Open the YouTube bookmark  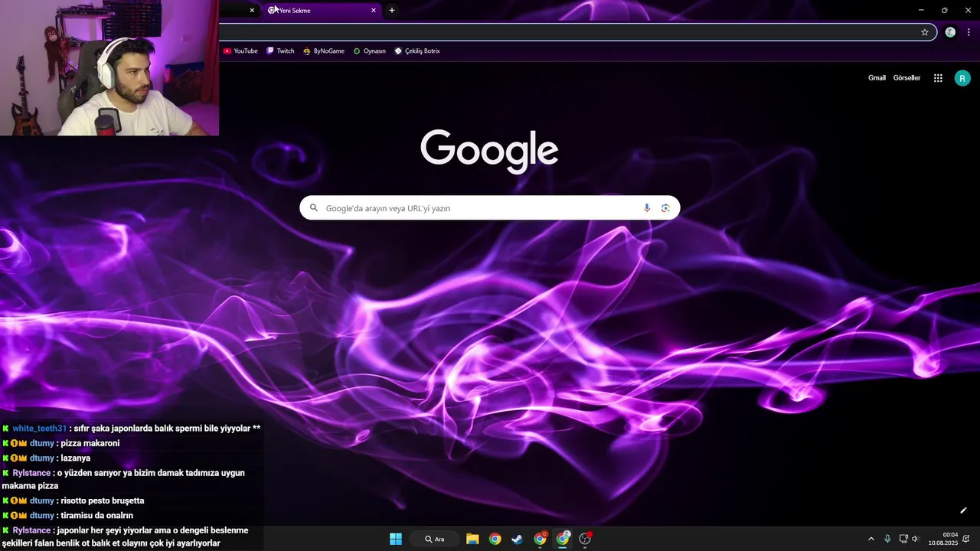pyautogui.click(x=240, y=51)
